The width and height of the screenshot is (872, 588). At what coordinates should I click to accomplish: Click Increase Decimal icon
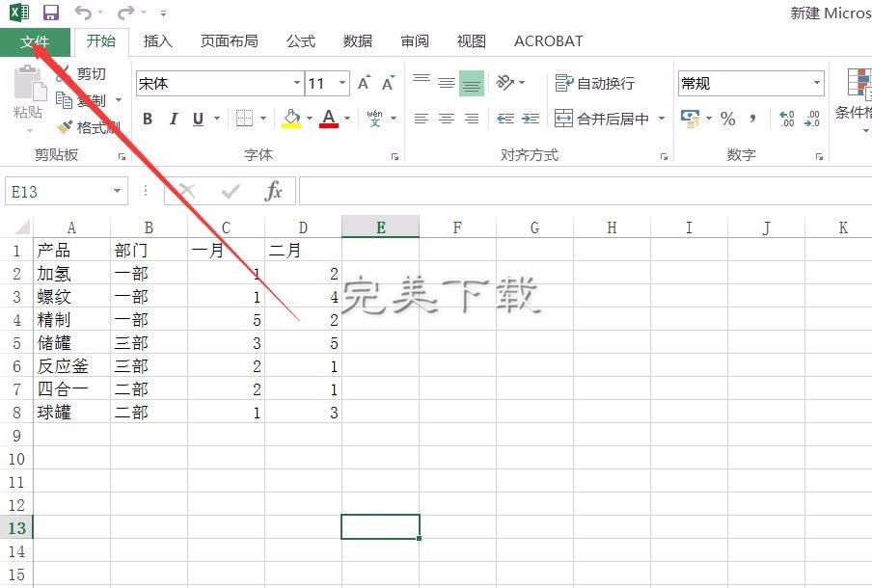click(787, 119)
